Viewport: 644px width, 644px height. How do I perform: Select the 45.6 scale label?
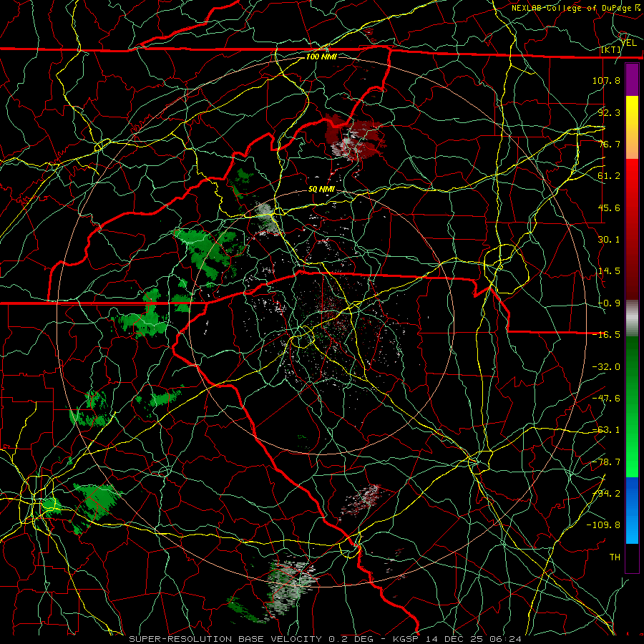coord(609,208)
